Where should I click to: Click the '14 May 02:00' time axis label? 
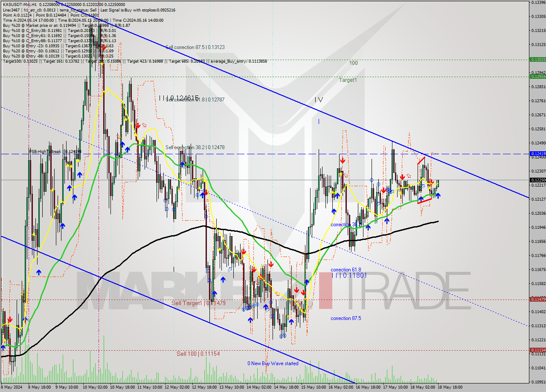[259, 387]
